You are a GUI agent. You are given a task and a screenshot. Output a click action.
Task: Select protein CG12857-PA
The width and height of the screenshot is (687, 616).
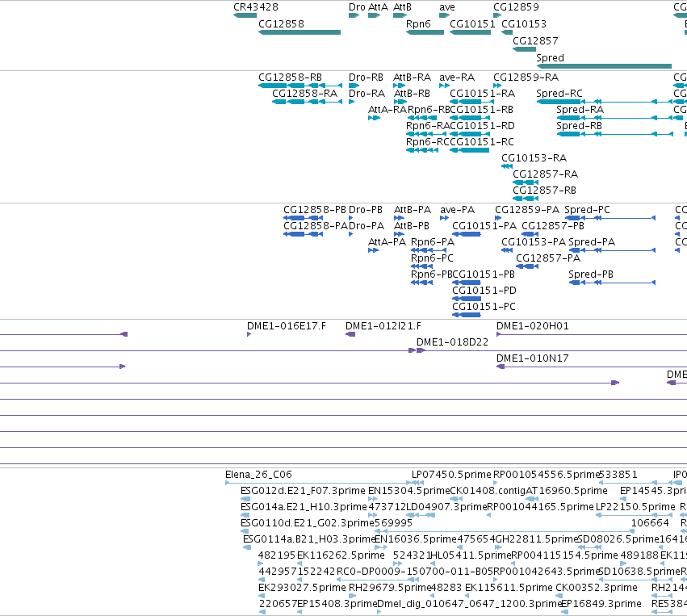tap(527, 266)
